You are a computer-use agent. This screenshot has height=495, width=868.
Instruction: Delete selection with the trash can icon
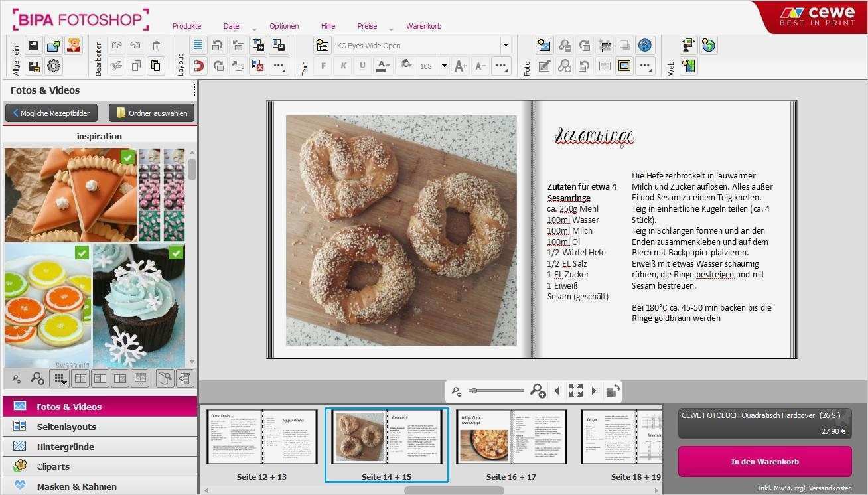[x=156, y=46]
